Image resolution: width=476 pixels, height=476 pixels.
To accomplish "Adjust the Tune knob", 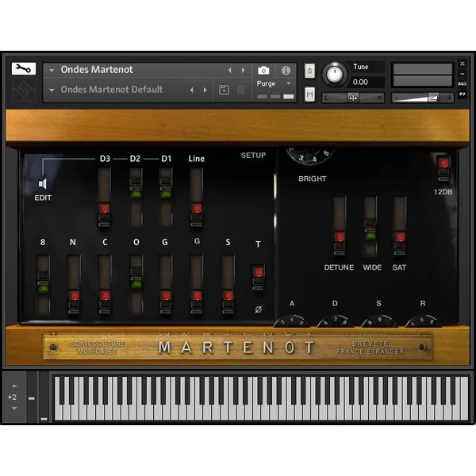I will (x=335, y=74).
